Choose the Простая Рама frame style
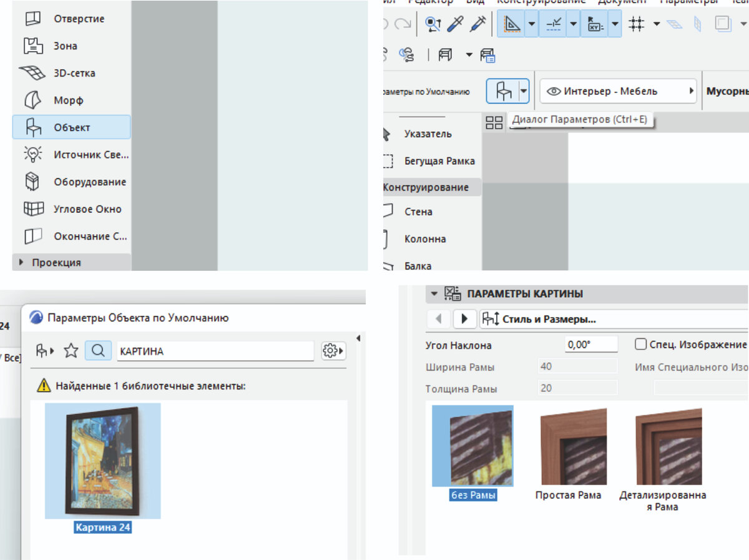This screenshot has height=560, width=749. (569, 454)
